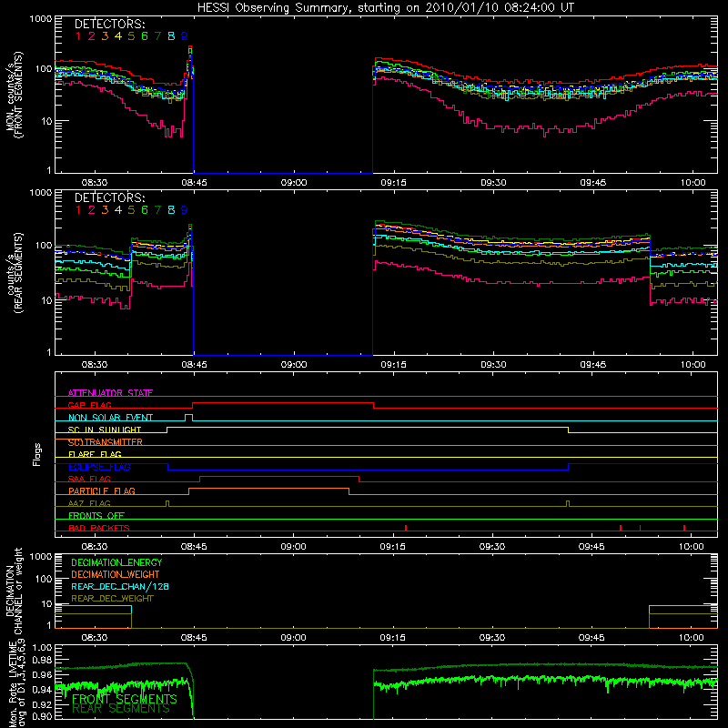Click yellow detector 4 in rear segments legend

coord(118,210)
